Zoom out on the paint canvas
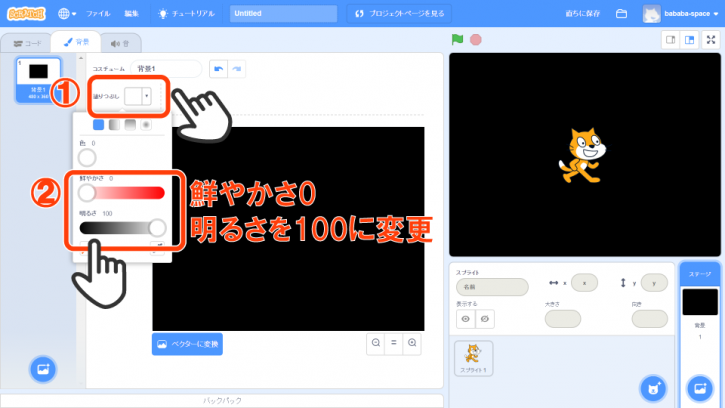 376,343
